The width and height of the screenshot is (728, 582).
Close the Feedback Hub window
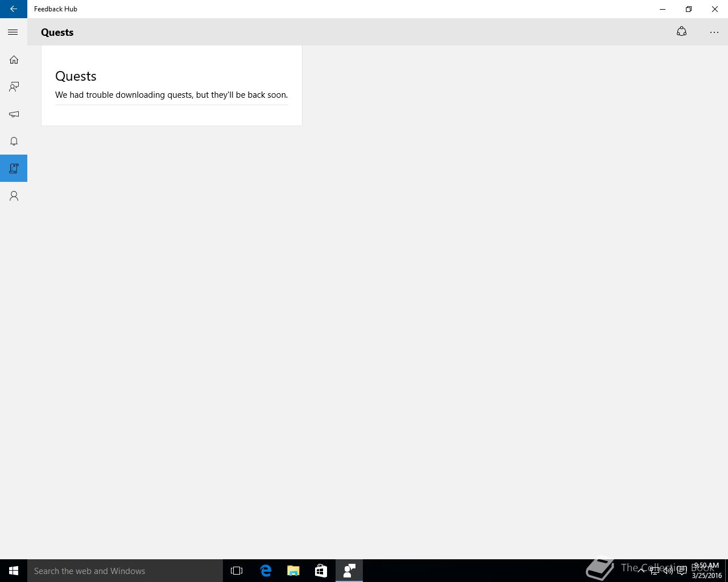(x=715, y=9)
